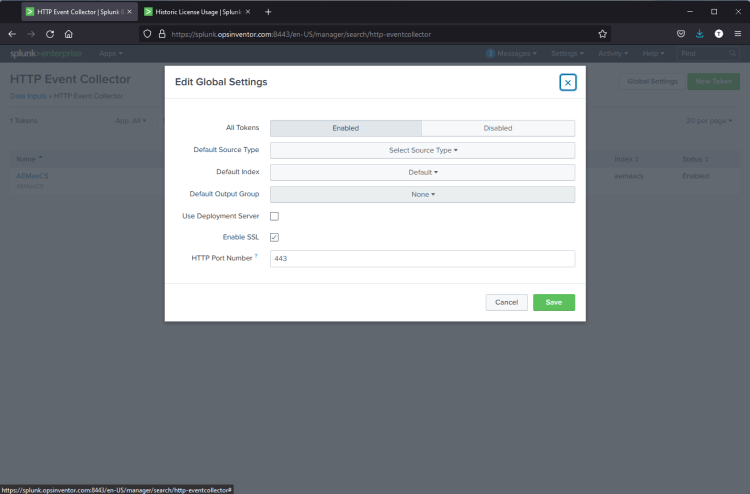
Task: Open the Default Index dropdown
Action: click(x=422, y=172)
